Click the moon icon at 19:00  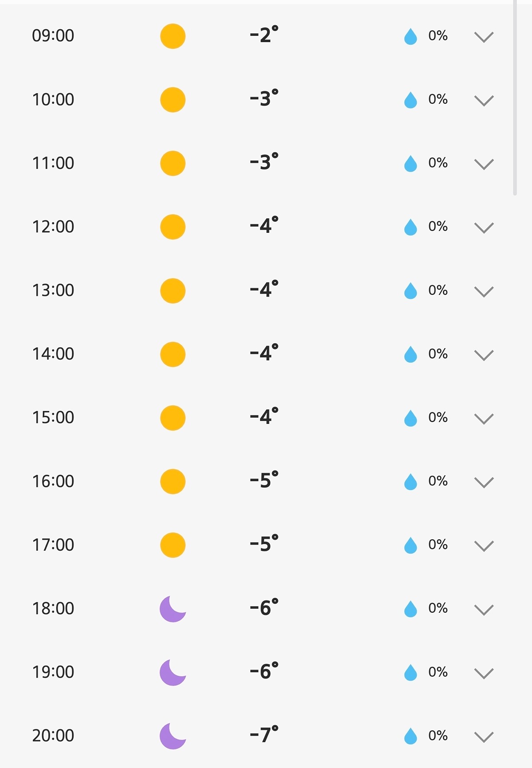172,672
